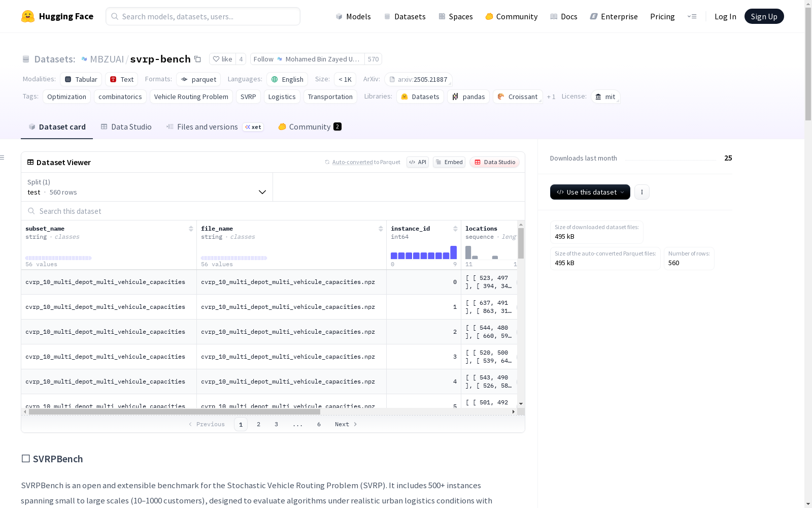Open Docs in the navigation

pos(563,16)
